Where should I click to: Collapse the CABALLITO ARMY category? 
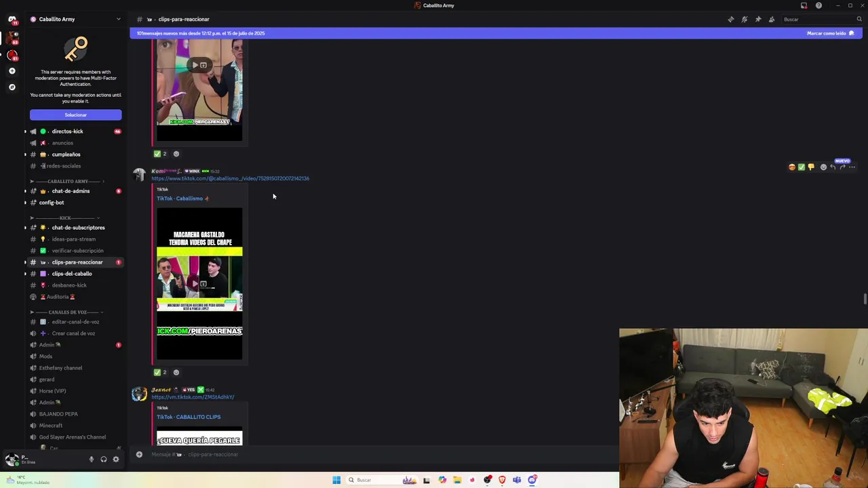(x=66, y=181)
